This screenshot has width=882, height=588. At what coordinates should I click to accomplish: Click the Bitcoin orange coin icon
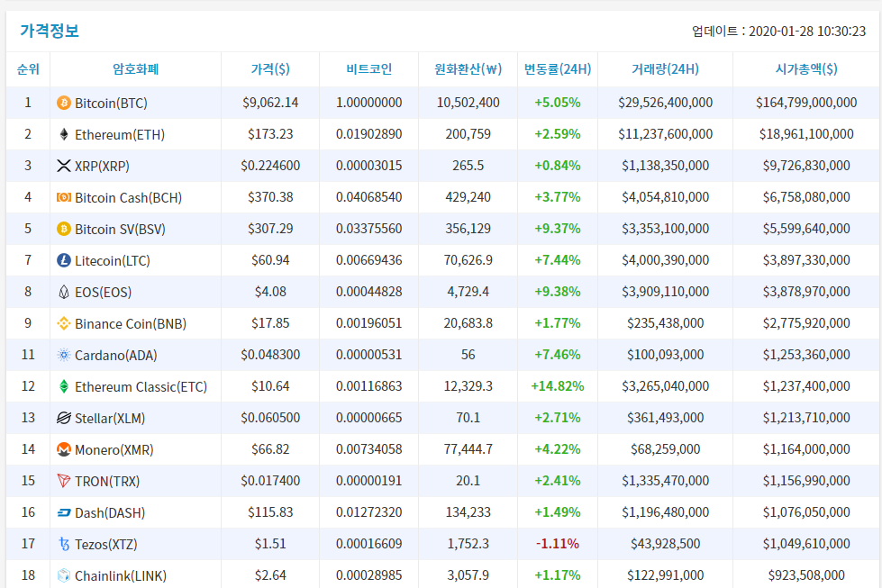[64, 103]
